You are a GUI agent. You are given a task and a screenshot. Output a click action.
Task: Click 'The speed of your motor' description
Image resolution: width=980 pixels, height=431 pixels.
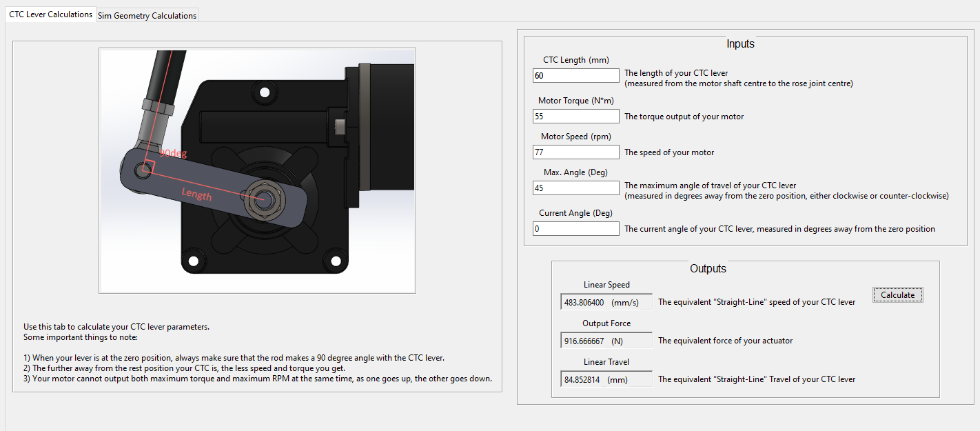click(x=669, y=152)
